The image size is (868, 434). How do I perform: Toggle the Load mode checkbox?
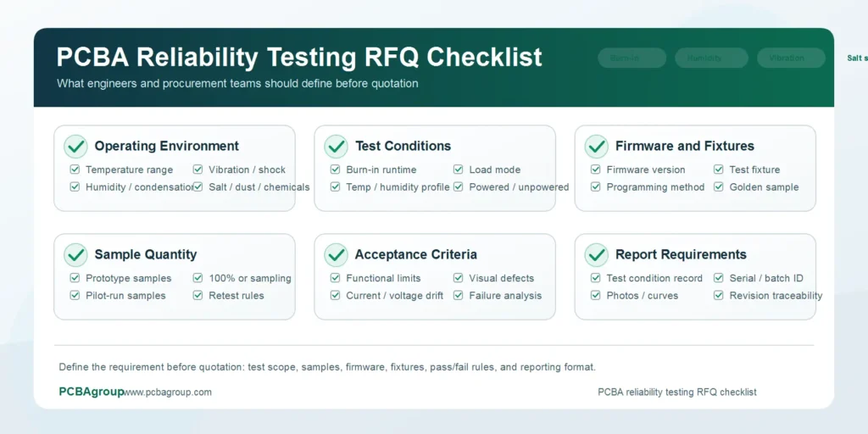point(459,170)
